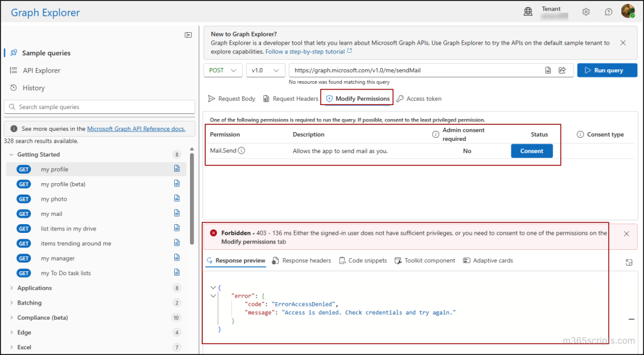The height and width of the screenshot is (355, 644).
Task: Collapse the root JSON object in response
Action: 213,288
